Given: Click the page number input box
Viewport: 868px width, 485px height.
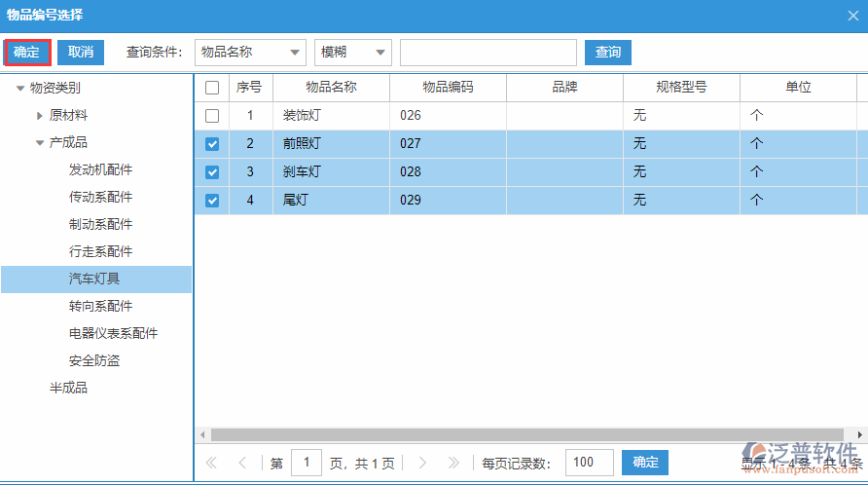Looking at the screenshot, I should tap(307, 463).
